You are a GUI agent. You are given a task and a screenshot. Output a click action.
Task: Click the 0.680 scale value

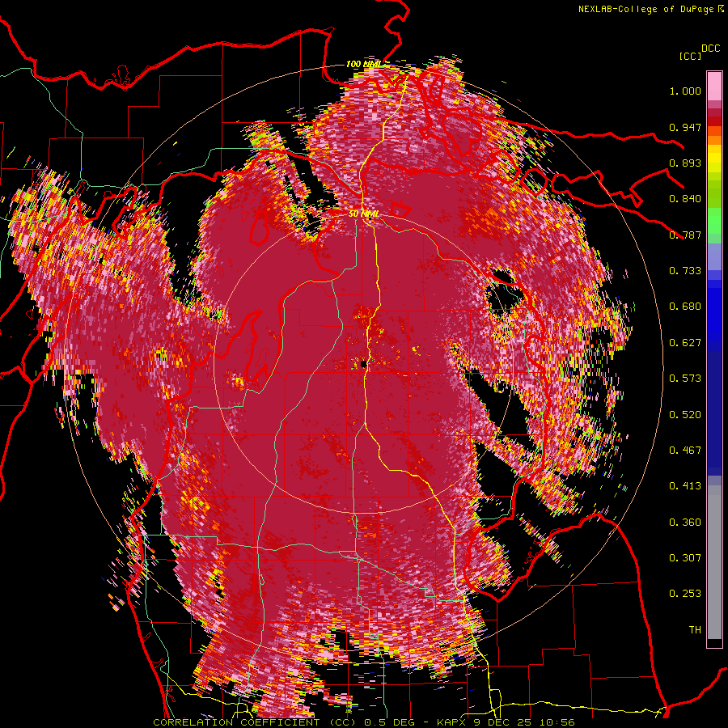[x=685, y=307]
